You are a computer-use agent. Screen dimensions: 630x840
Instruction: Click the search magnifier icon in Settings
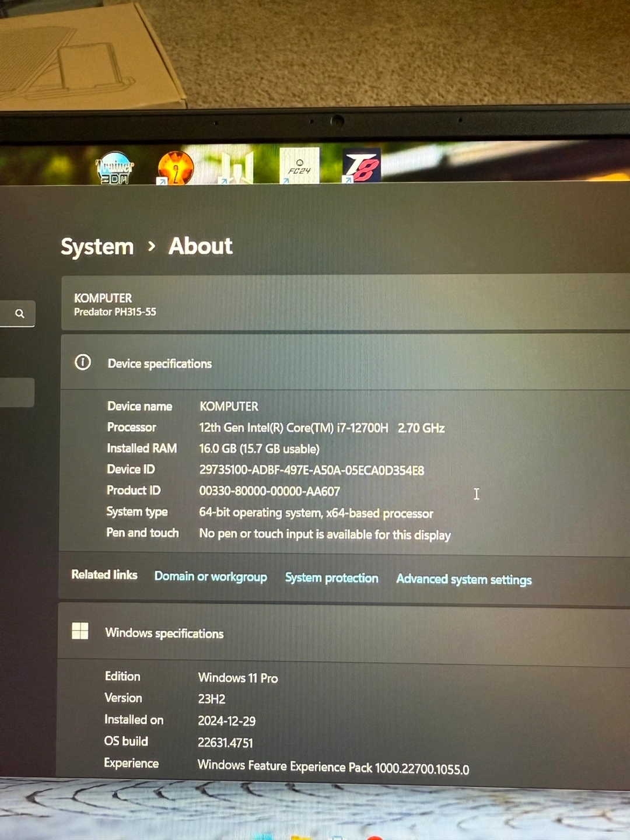tap(20, 314)
